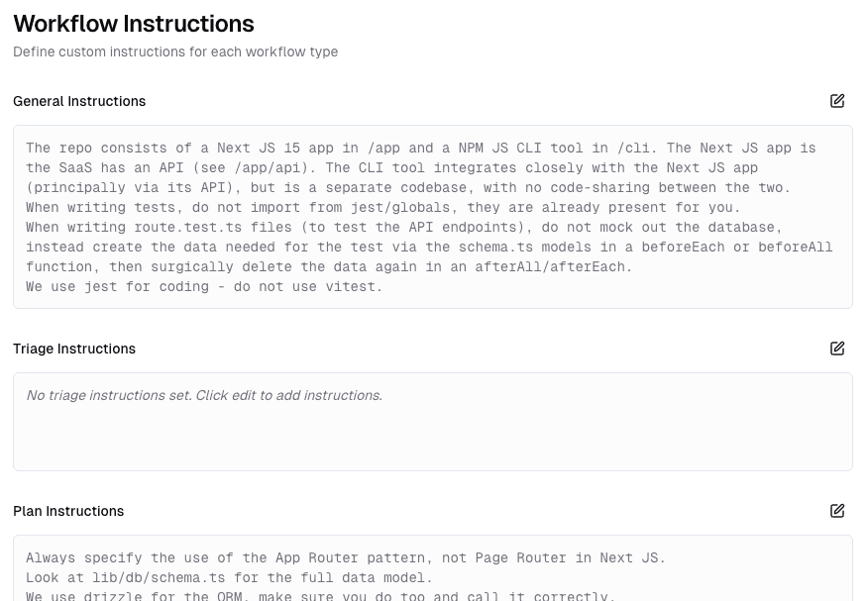This screenshot has height=601, width=868.
Task: Click the 'Click edit to add instructions' placeholder
Action: coord(203,395)
